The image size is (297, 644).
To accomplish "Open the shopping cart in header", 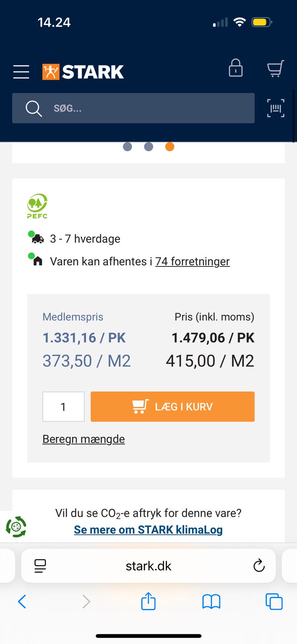I will click(x=276, y=68).
